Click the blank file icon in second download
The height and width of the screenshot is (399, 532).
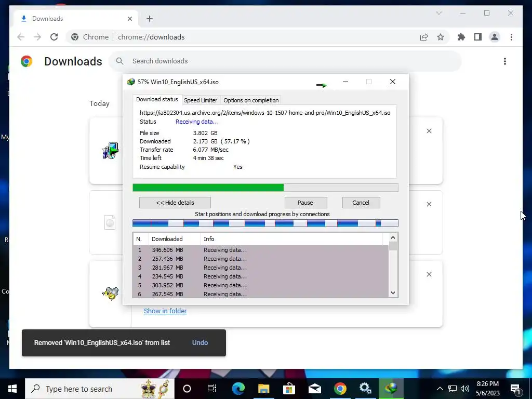click(x=110, y=222)
